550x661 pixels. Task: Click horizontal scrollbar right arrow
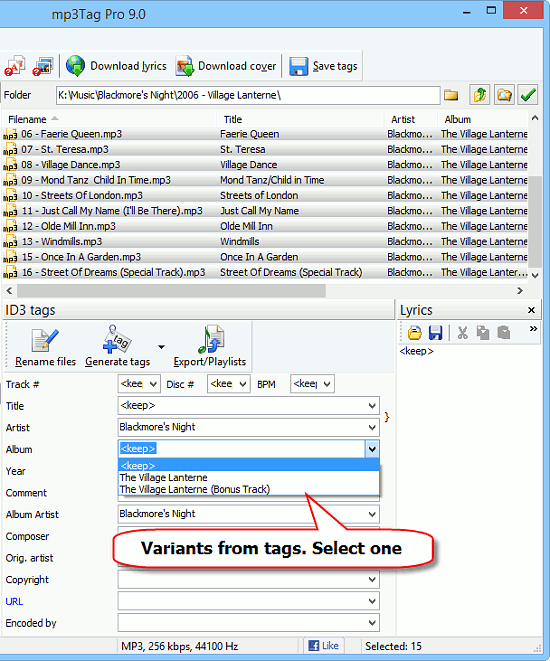(520, 290)
